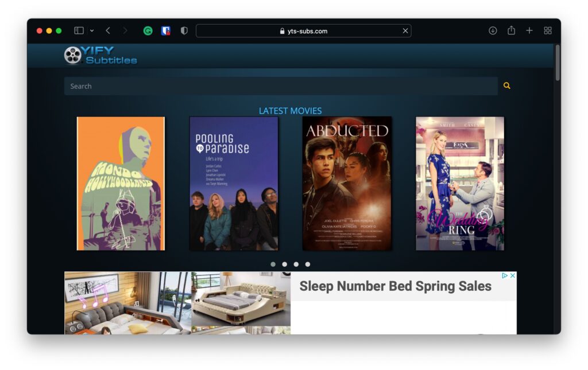Open the Grammarly extension icon

(148, 31)
